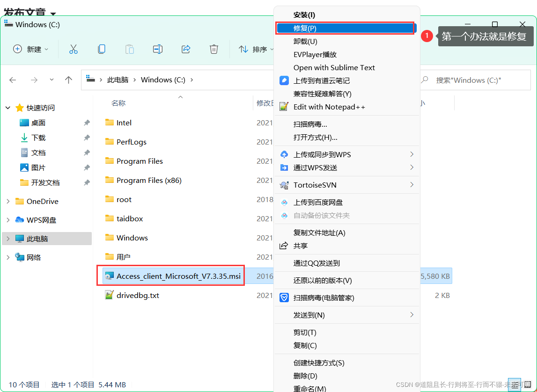The width and height of the screenshot is (537, 392).
Task: Click the search box for Windows (C:)
Action: click(x=475, y=80)
